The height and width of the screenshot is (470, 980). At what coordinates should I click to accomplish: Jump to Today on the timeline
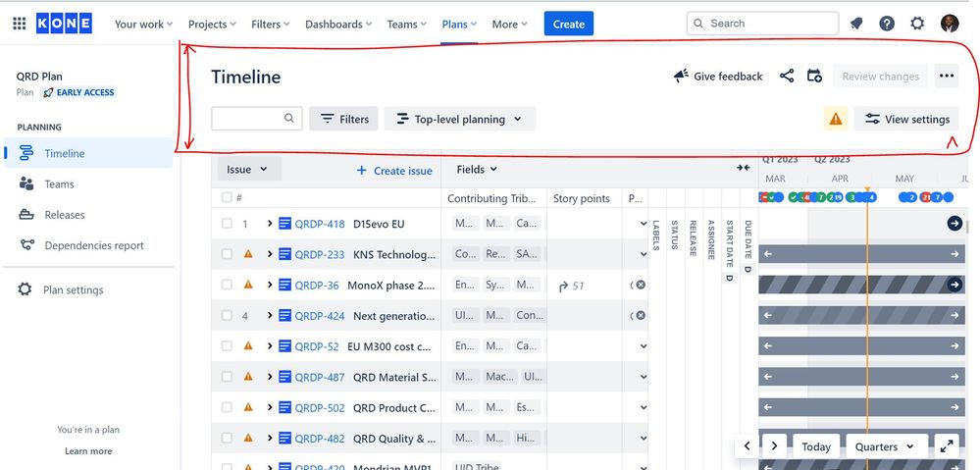(x=815, y=446)
